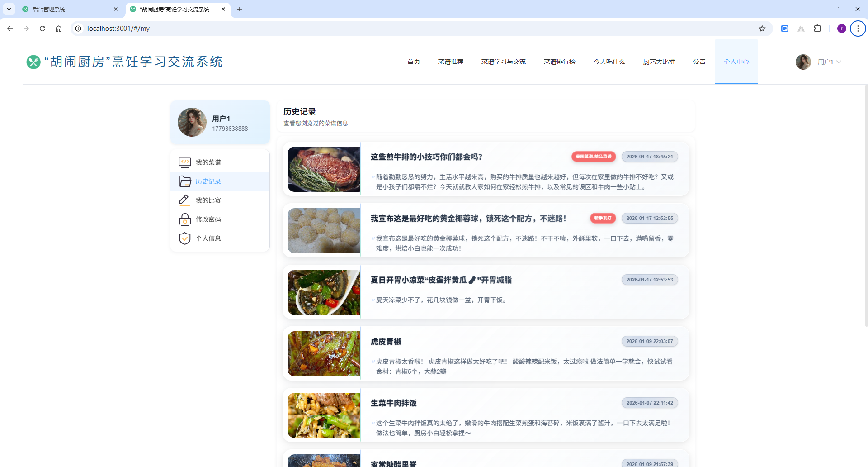Click the 2026-01-17 18:45:21 timestamp badge
The width and height of the screenshot is (868, 467).
[650, 157]
